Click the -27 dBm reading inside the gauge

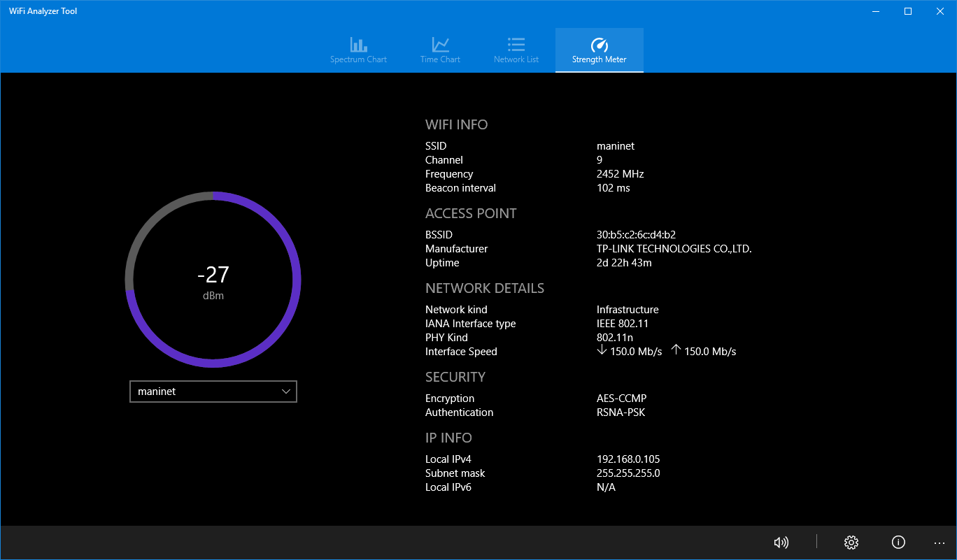(x=213, y=275)
